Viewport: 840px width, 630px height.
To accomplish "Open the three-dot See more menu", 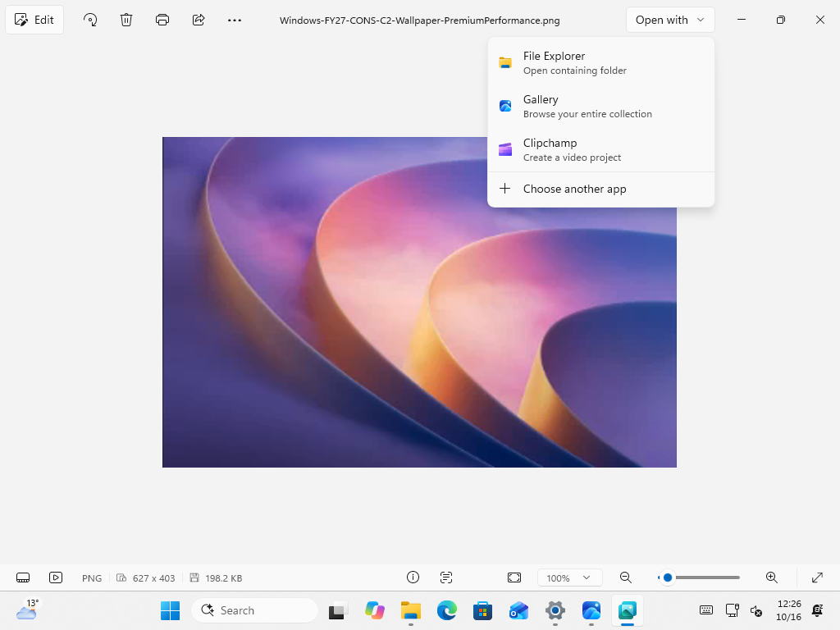I will 234,20.
